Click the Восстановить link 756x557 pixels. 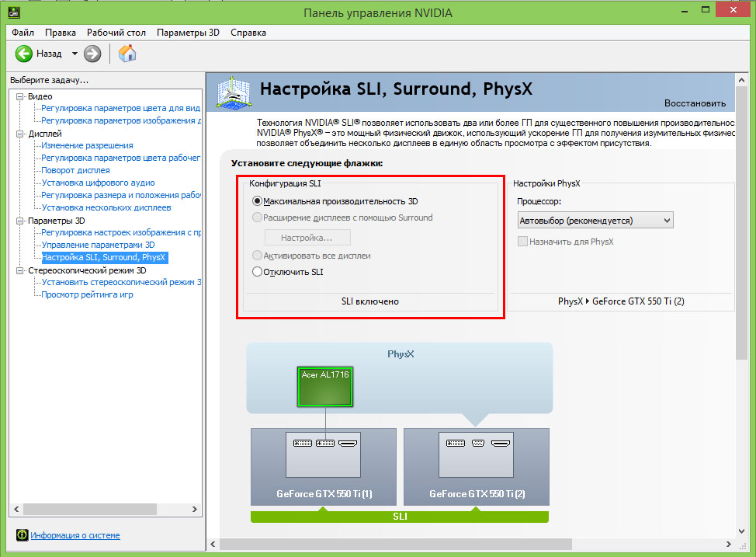(695, 103)
